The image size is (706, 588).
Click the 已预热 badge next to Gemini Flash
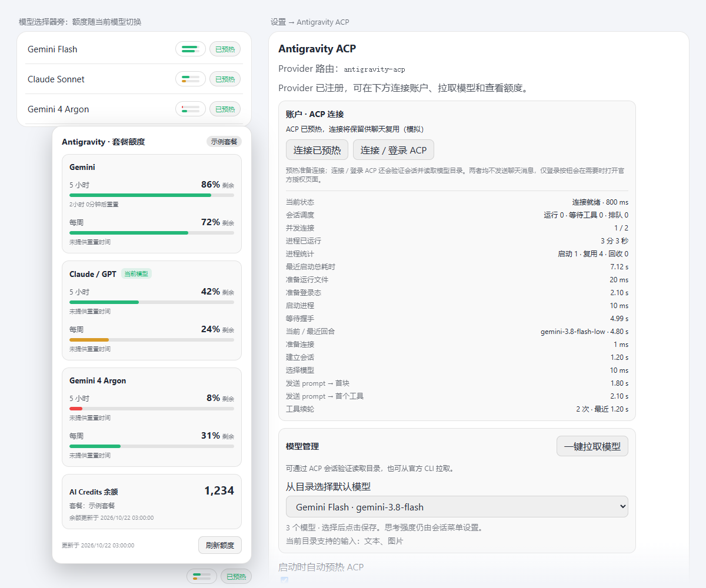pos(225,49)
